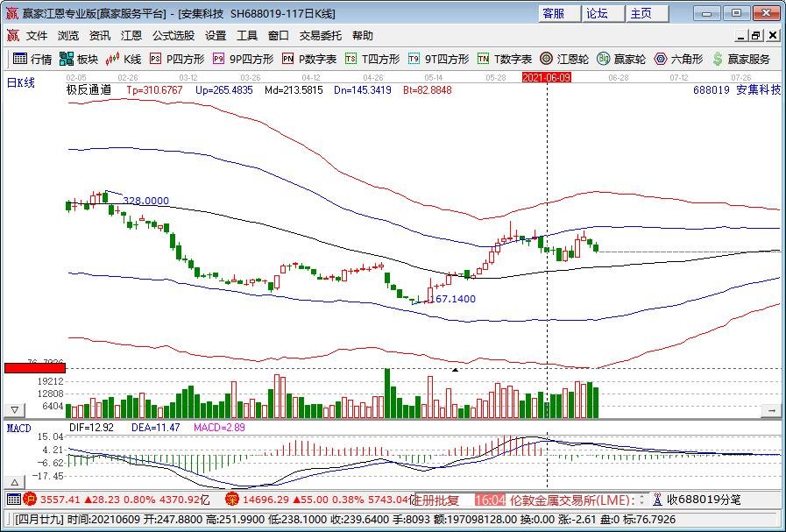This screenshot has height=532, width=786.
Task: Click the keyboard icon in status bar
Action: click(14, 500)
